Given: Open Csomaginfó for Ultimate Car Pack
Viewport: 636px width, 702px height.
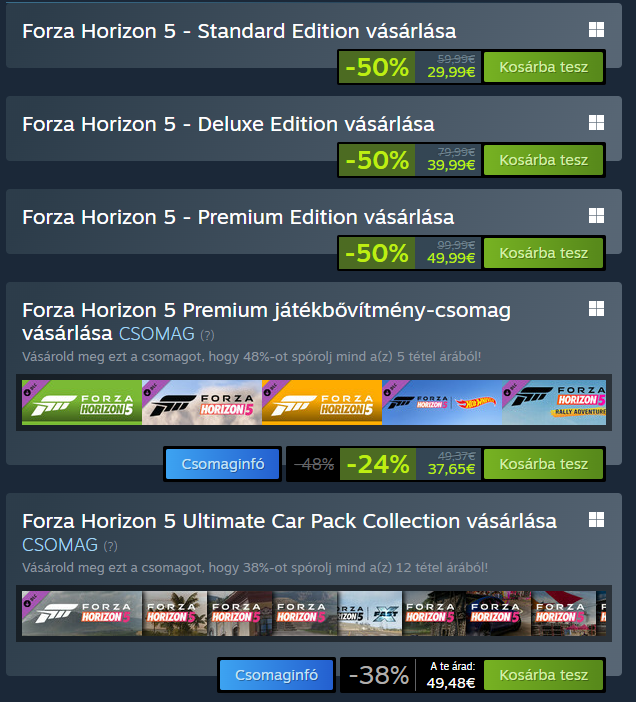Looking at the screenshot, I should tap(276, 675).
